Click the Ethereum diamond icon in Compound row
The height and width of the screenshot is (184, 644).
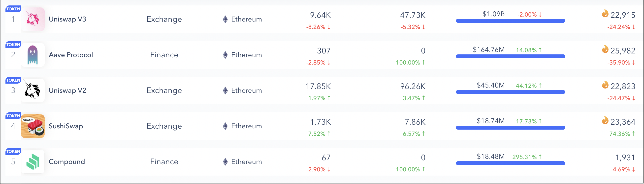[225, 162]
